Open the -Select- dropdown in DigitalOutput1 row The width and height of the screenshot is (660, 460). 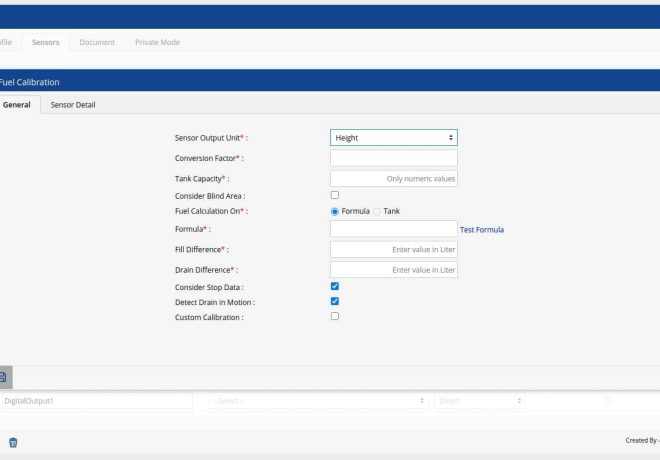(x=320, y=400)
